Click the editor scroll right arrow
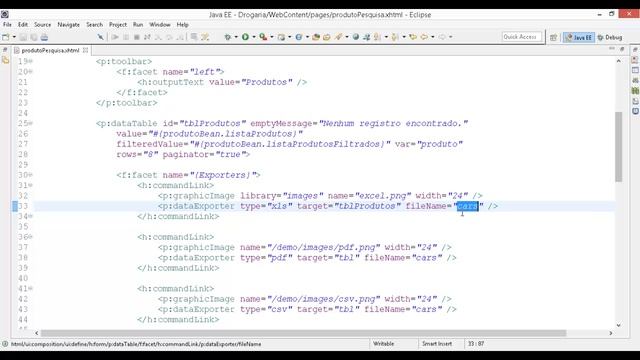The width and height of the screenshot is (640, 360). (x=611, y=333)
